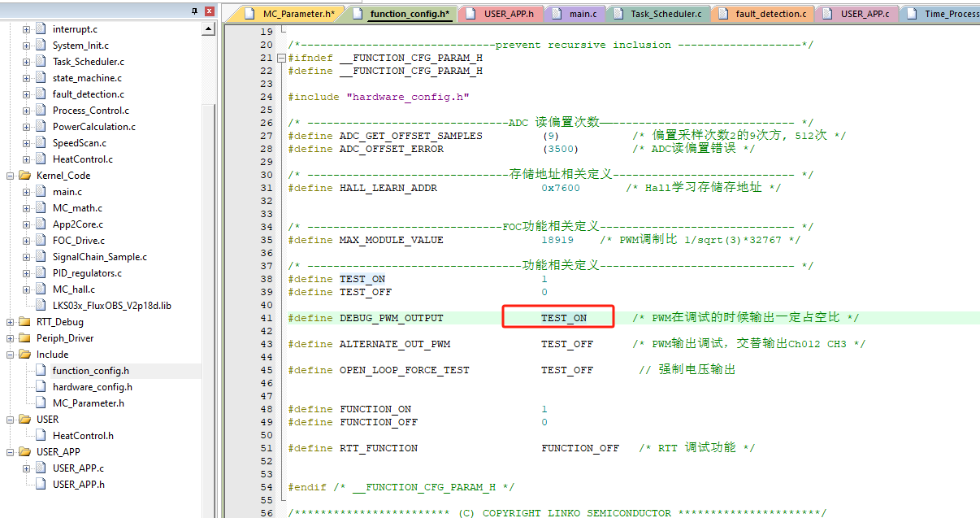Click the Kernel_Code folder icon

(25, 176)
